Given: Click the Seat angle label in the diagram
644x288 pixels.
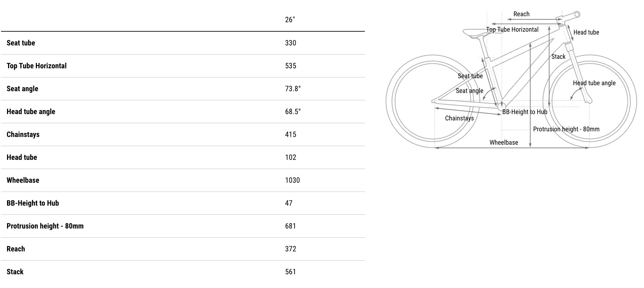Looking at the screenshot, I should point(469,91).
